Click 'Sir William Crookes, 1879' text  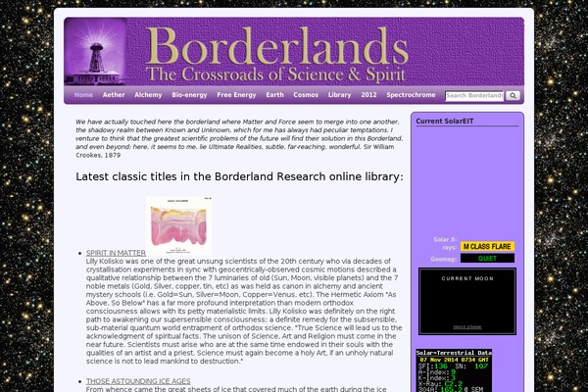click(235, 151)
